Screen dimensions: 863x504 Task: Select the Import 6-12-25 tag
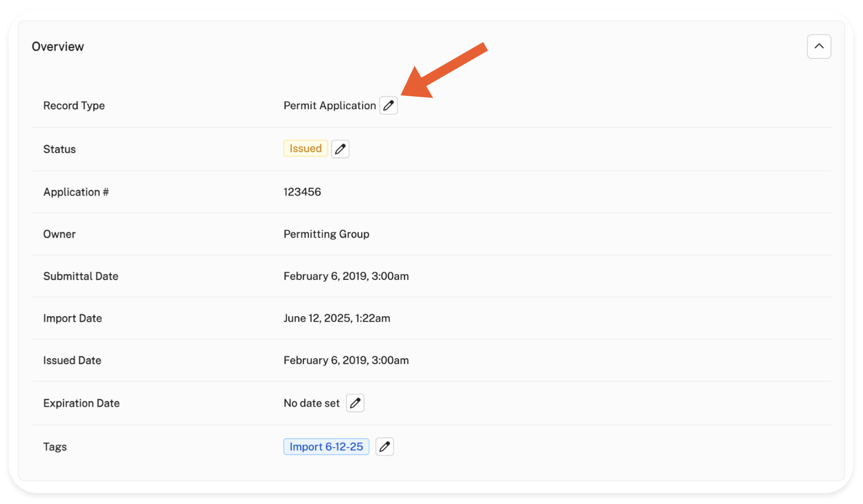326,447
